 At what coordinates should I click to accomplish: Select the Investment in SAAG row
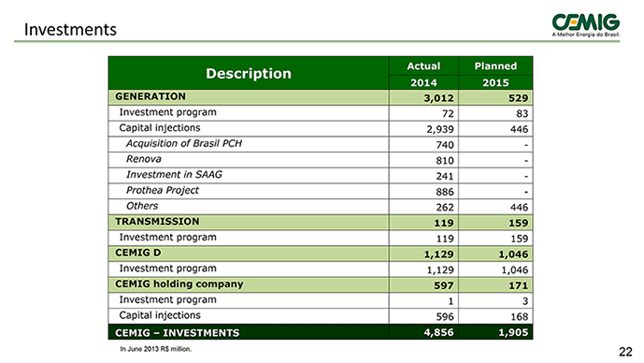pos(321,176)
